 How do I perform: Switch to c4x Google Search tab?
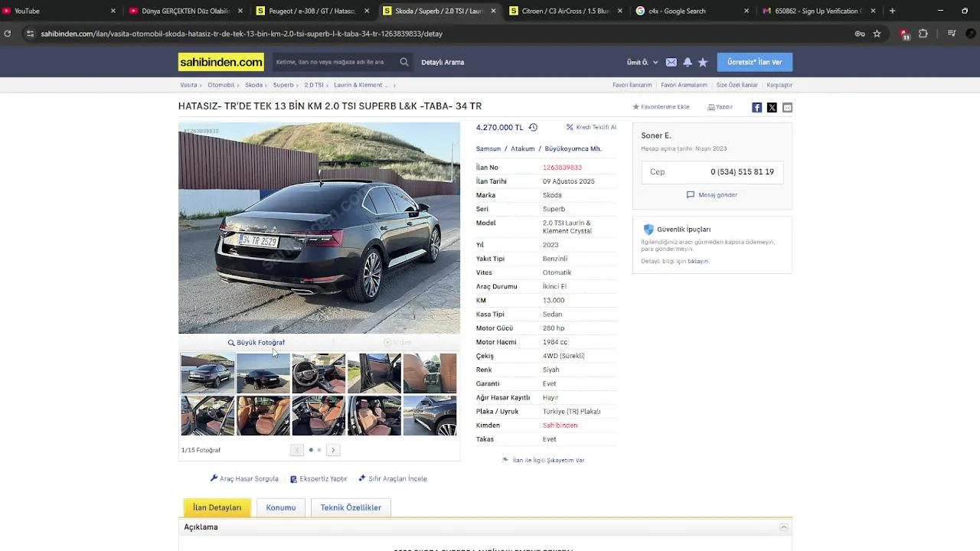[x=692, y=11]
